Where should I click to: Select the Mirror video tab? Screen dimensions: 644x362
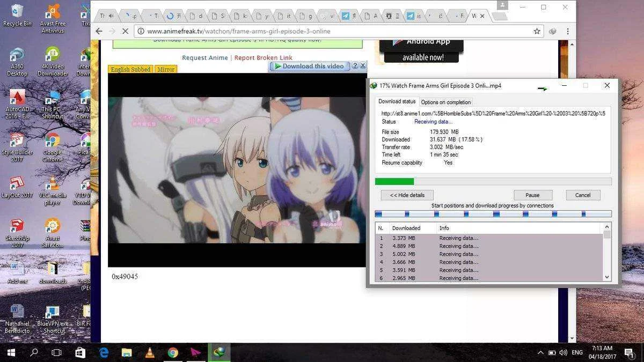click(x=166, y=69)
